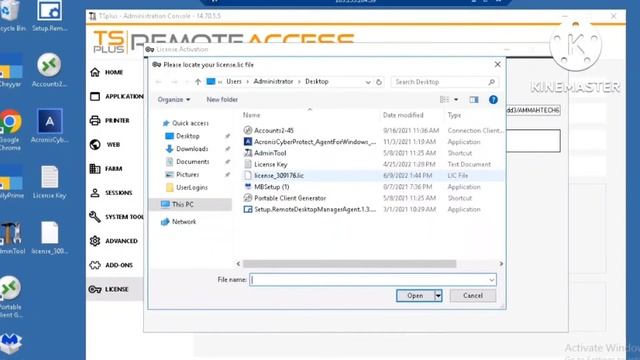
Task: Click the Add-ons puzzle icon
Action: pos(95,265)
